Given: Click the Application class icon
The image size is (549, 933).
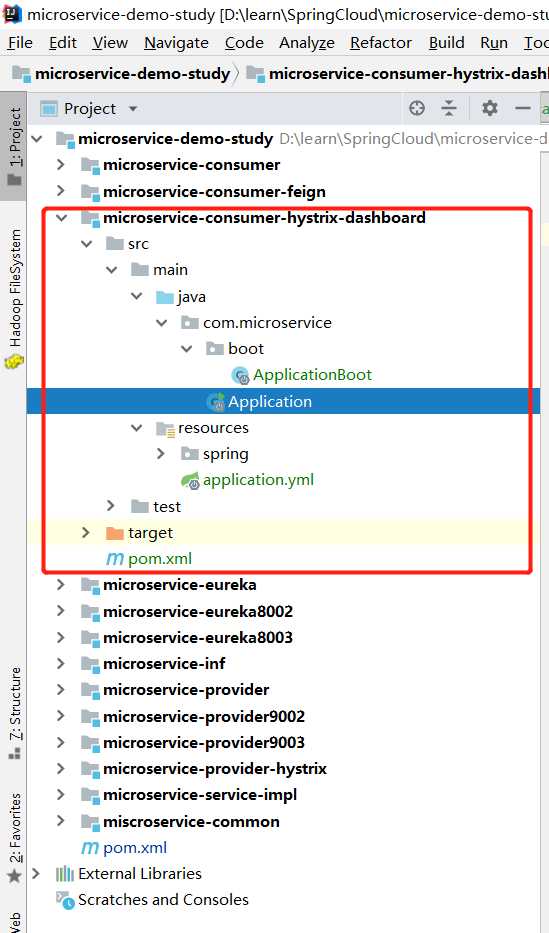Looking at the screenshot, I should [215, 402].
